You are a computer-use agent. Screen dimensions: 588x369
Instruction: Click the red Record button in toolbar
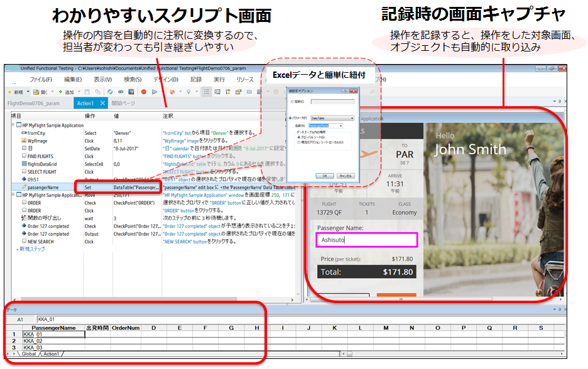click(143, 92)
